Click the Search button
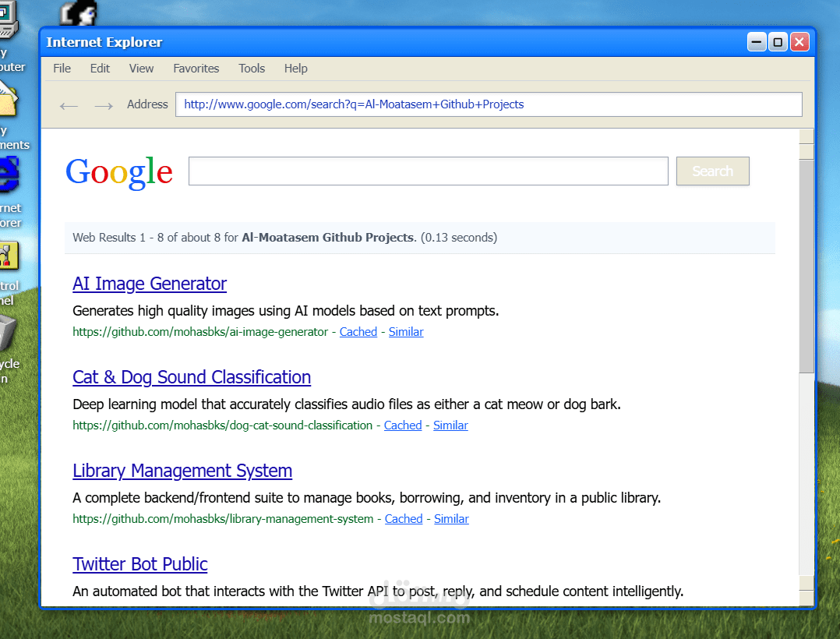Screen dimensions: 840x639 point(712,171)
